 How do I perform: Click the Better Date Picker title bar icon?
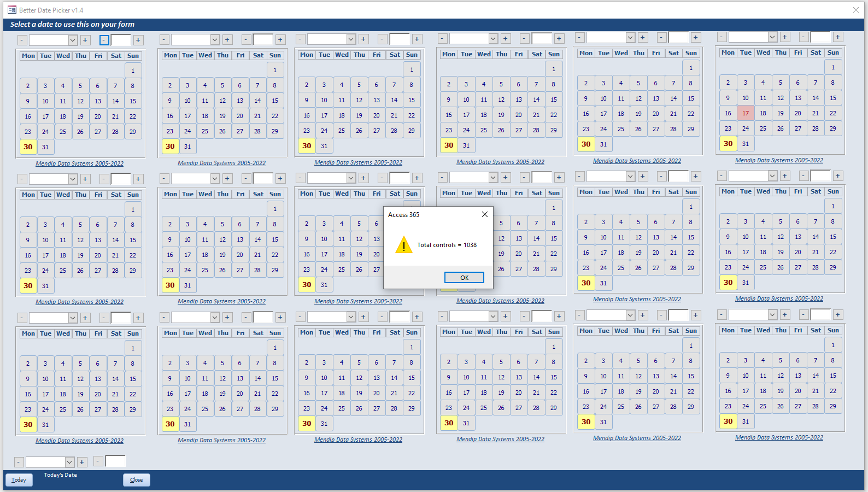tap(12, 10)
